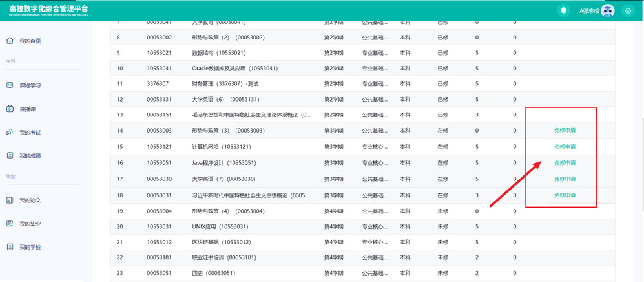Viewport: 644px width, 282px height.
Task: Click the 我的考试 sidebar icon
Action: pyautogui.click(x=10, y=133)
